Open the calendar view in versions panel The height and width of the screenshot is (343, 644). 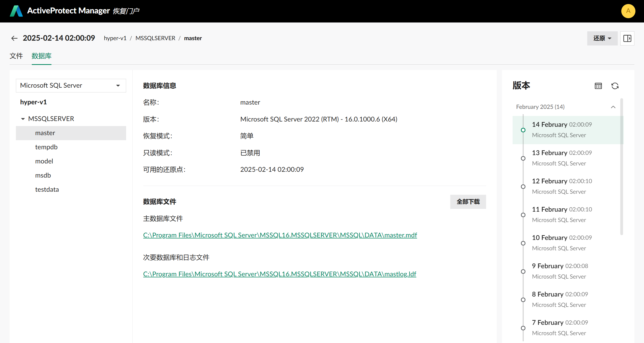[x=598, y=86]
